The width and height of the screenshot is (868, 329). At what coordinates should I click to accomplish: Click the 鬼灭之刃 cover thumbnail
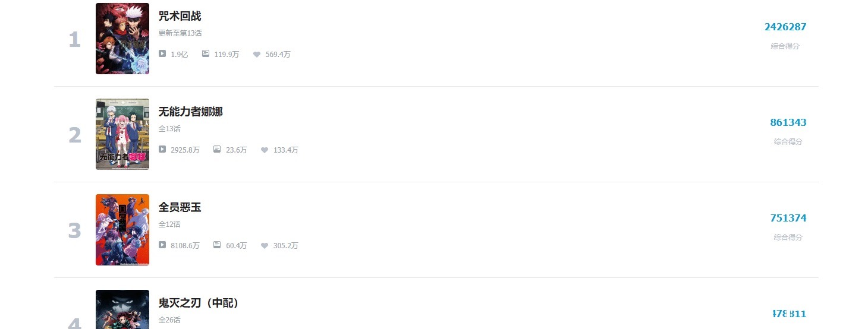(x=122, y=309)
